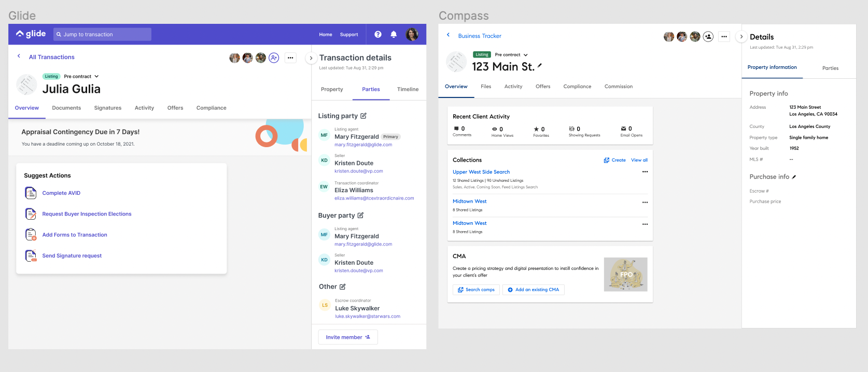Click the Glide logo in the header
Viewport: 868px width, 372px height.
[x=31, y=34]
